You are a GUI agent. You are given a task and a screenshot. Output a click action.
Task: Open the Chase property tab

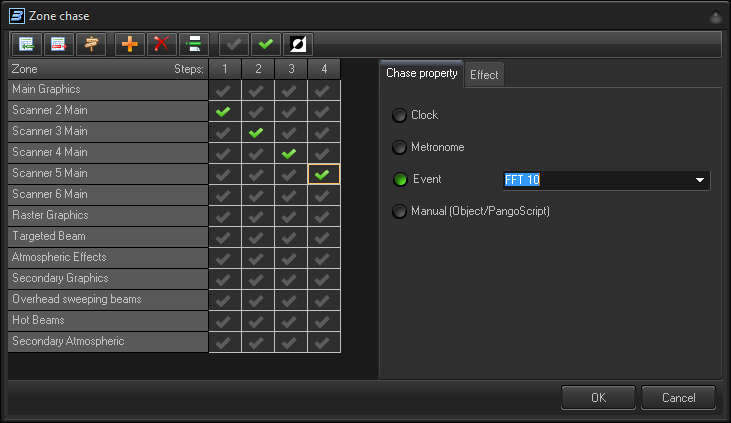point(422,74)
